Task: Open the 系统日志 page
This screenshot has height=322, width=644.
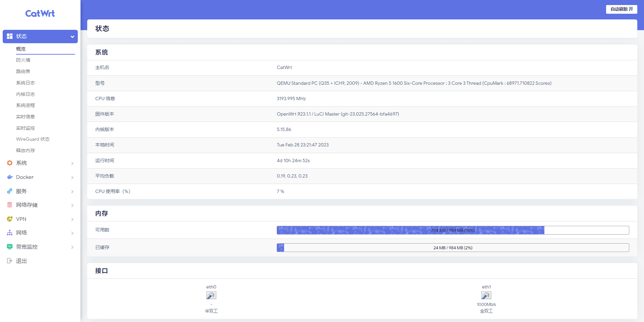Action: click(25, 83)
